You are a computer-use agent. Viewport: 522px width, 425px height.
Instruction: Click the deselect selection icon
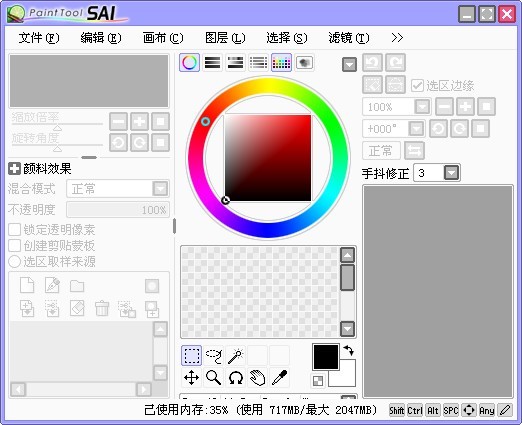point(372,85)
